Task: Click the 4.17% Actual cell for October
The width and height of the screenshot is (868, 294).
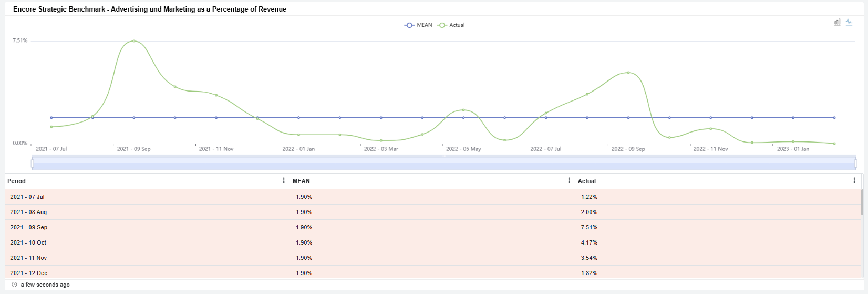Action: coord(589,242)
